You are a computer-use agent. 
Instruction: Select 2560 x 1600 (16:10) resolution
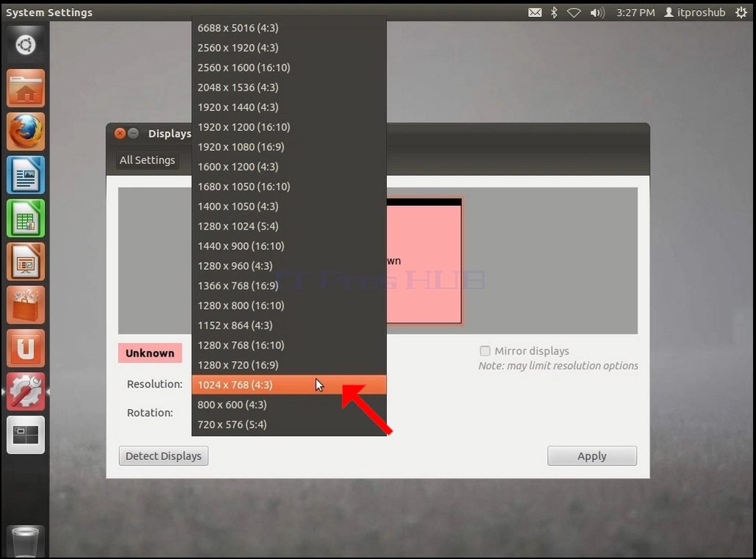(289, 68)
